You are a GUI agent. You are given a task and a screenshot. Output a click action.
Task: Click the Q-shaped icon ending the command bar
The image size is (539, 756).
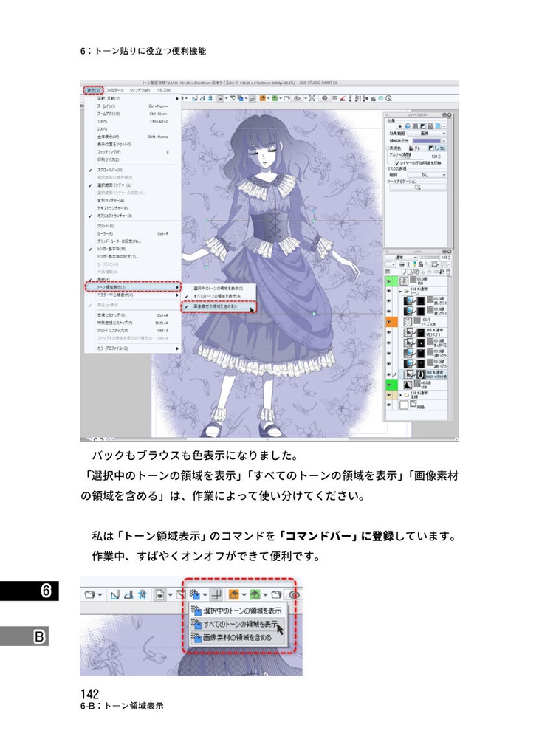tap(388, 98)
